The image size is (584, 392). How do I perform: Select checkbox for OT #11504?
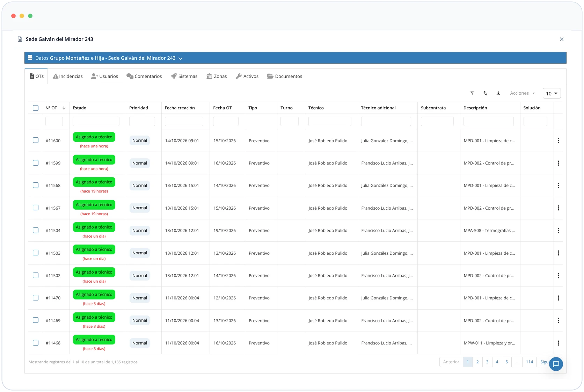point(36,230)
